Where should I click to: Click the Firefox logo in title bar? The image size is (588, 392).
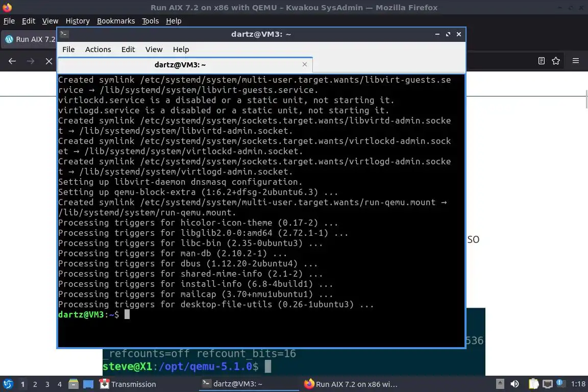pyautogui.click(x=7, y=7)
